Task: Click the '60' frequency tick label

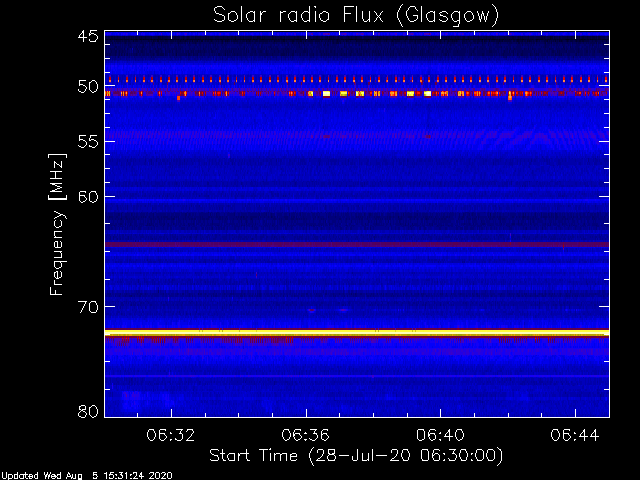Action: tap(88, 197)
